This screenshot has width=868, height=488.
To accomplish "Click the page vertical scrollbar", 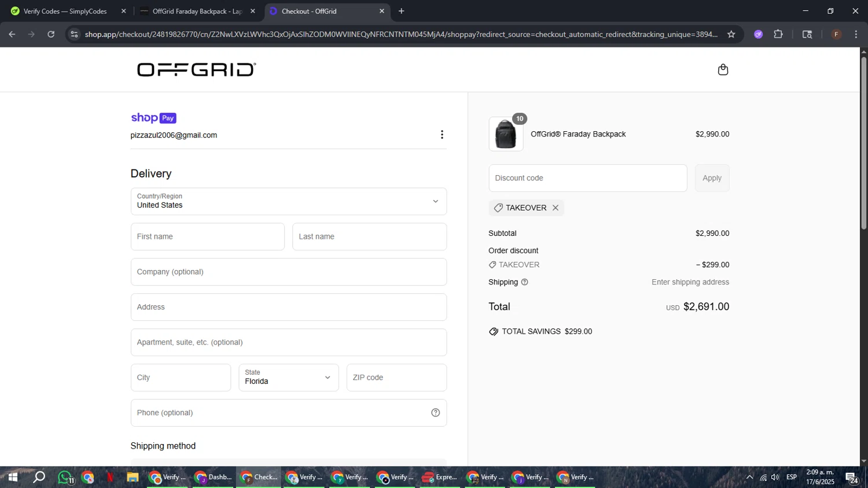I will click(863, 143).
